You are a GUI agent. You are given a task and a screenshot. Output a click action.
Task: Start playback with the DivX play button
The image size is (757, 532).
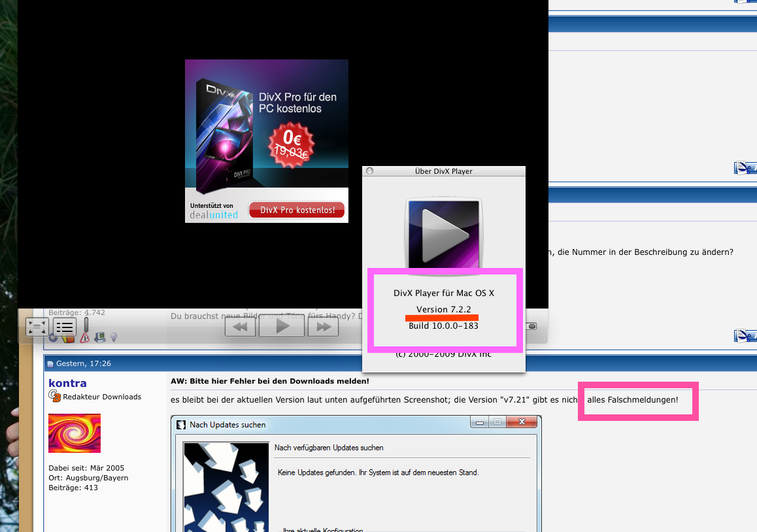pos(282,327)
